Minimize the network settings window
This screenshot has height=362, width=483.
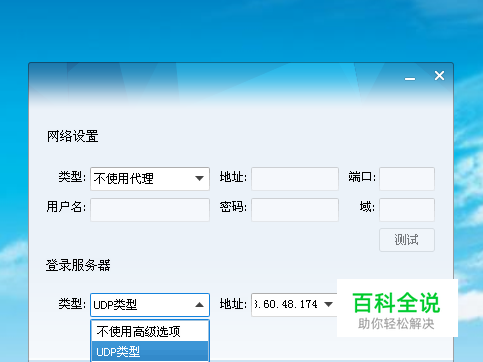pos(410,79)
